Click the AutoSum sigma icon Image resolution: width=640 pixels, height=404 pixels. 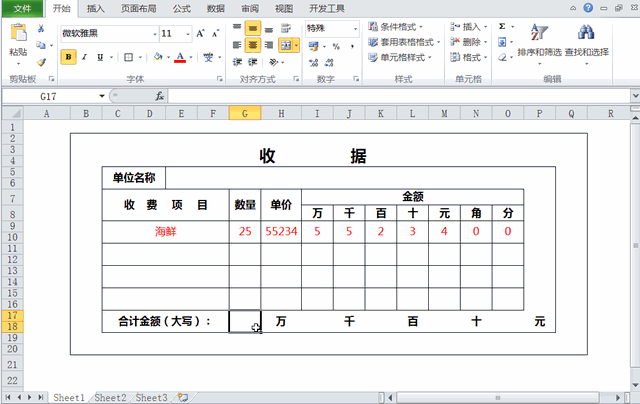[502, 27]
